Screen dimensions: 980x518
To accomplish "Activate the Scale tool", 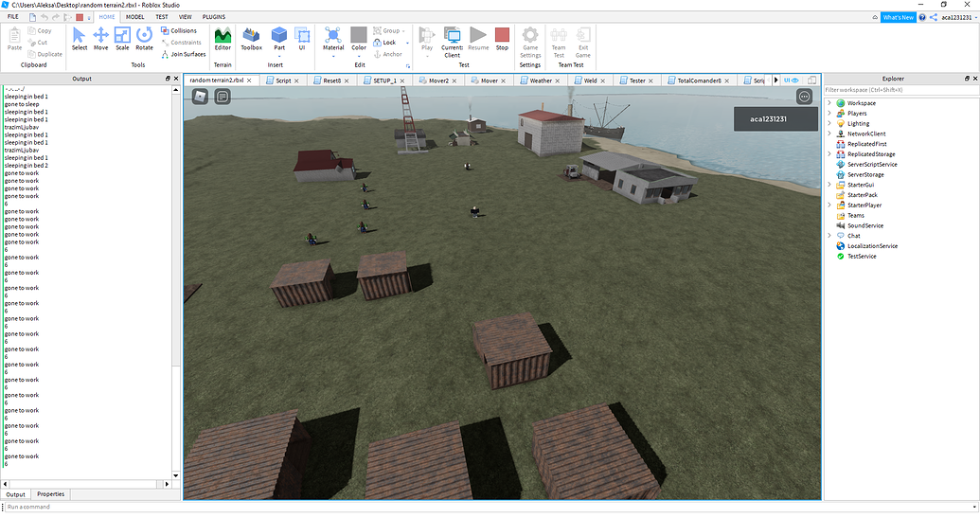I will [x=122, y=39].
